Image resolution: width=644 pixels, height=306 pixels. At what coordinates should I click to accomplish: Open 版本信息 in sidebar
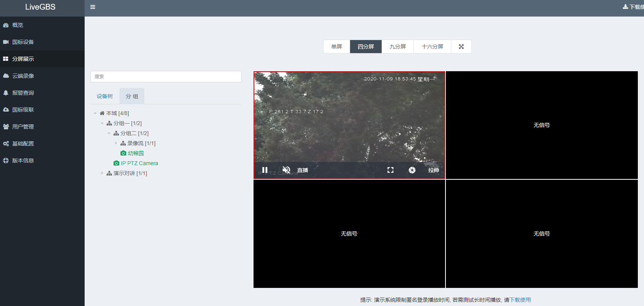coord(42,161)
